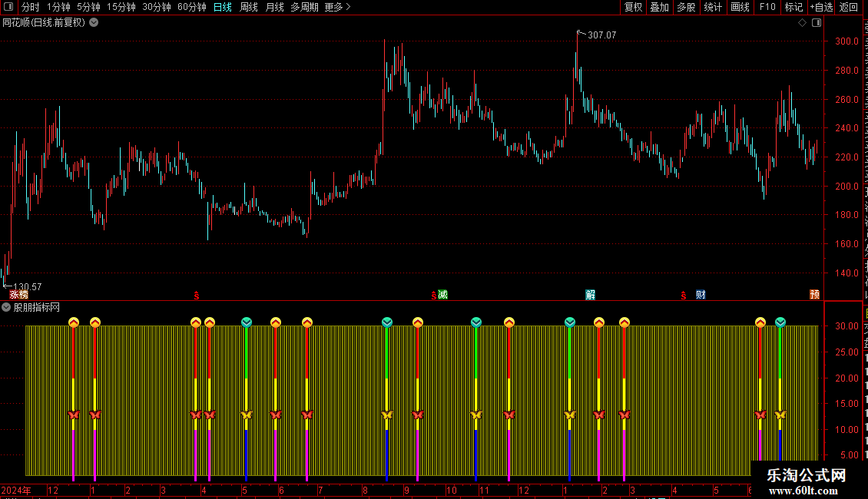Click the 200.0 price axis label
The image size is (868, 499).
(847, 186)
